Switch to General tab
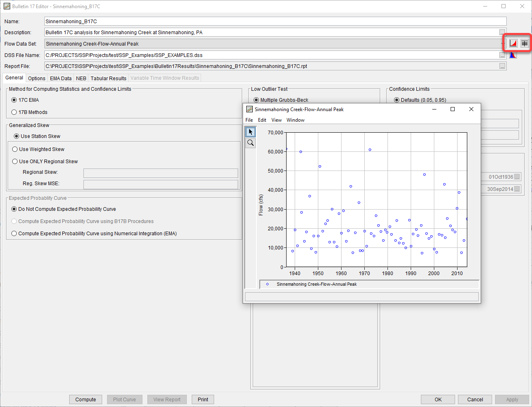Image resolution: width=532 pixels, height=407 pixels. click(x=14, y=78)
